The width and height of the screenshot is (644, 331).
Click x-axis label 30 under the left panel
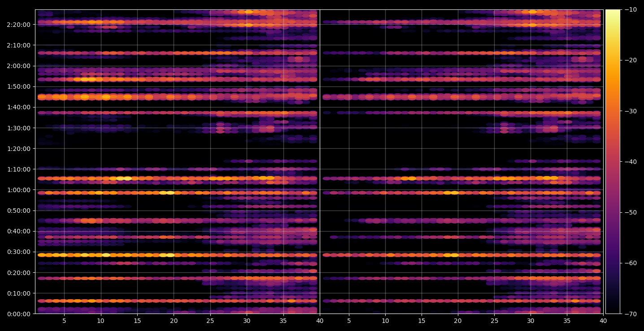pos(247,321)
